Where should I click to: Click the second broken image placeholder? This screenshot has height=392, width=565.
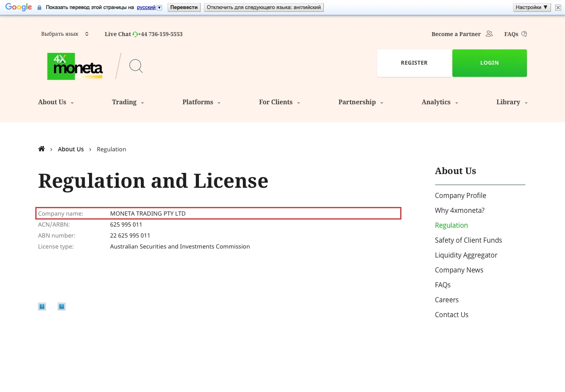tap(62, 307)
